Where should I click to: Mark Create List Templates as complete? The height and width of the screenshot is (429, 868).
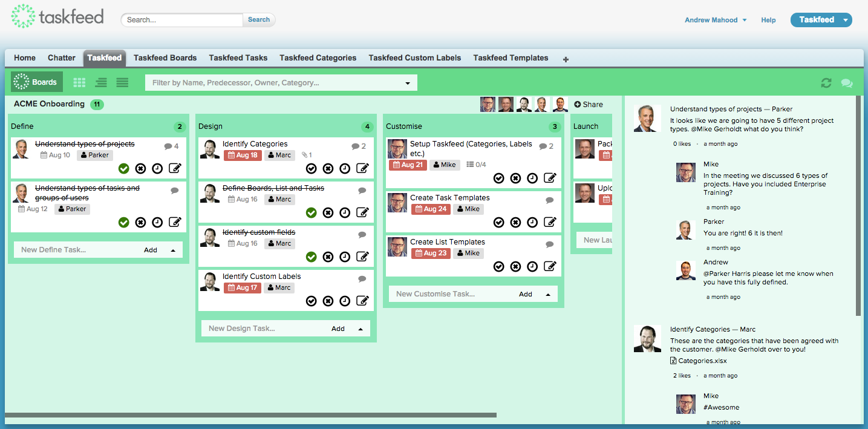tap(499, 266)
